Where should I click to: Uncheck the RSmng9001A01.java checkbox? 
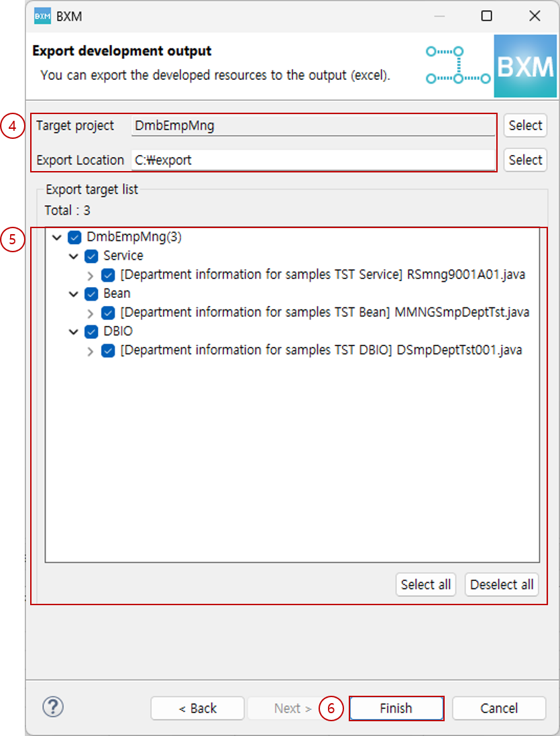pos(108,274)
